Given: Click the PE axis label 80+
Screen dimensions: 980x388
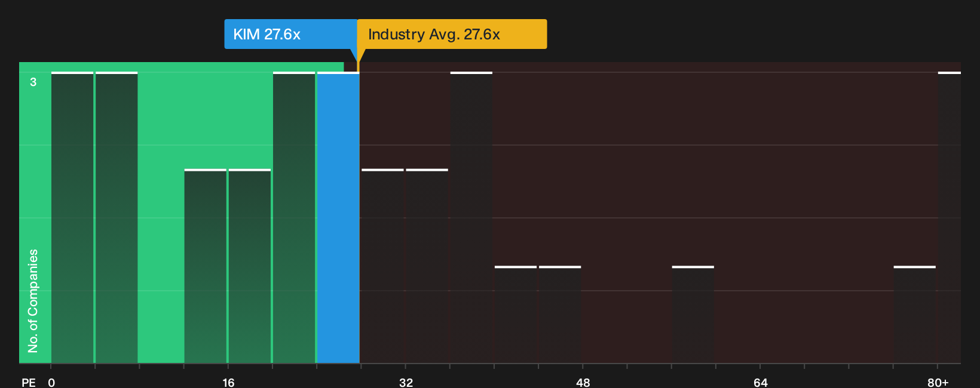Looking at the screenshot, I should click(x=938, y=382).
